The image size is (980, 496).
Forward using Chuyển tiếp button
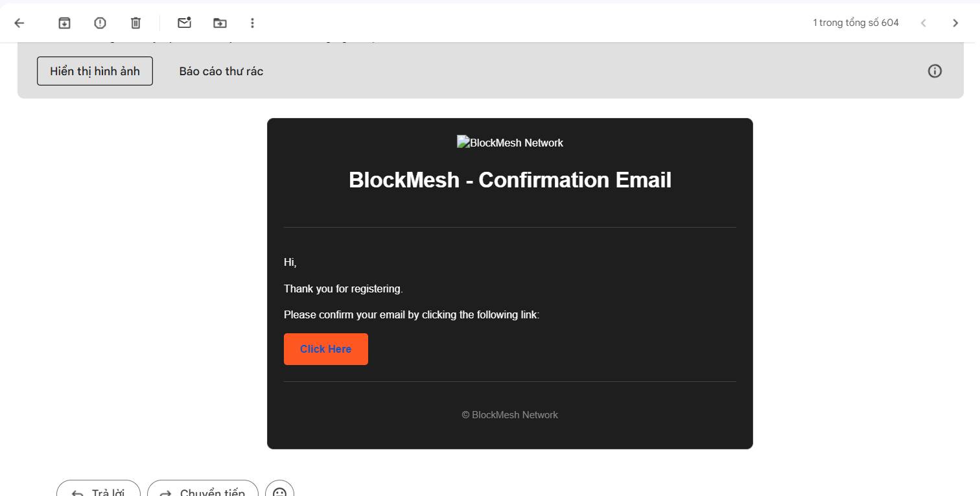click(x=203, y=488)
